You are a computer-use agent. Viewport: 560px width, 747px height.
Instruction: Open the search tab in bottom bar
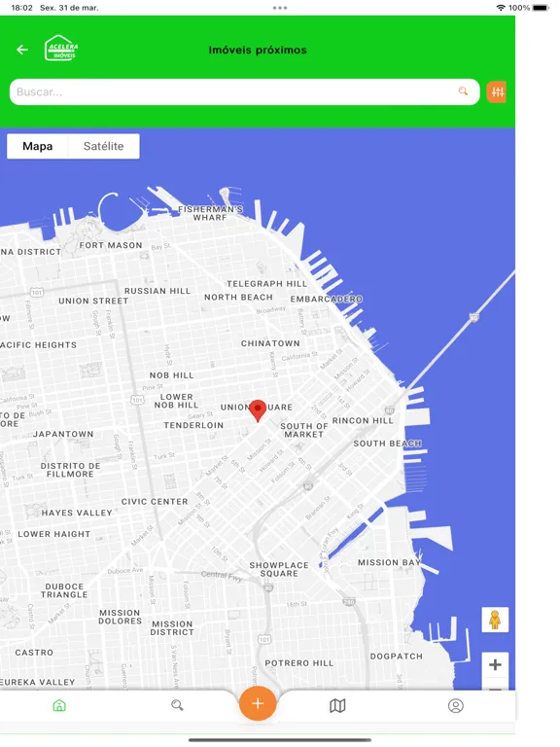point(177,705)
